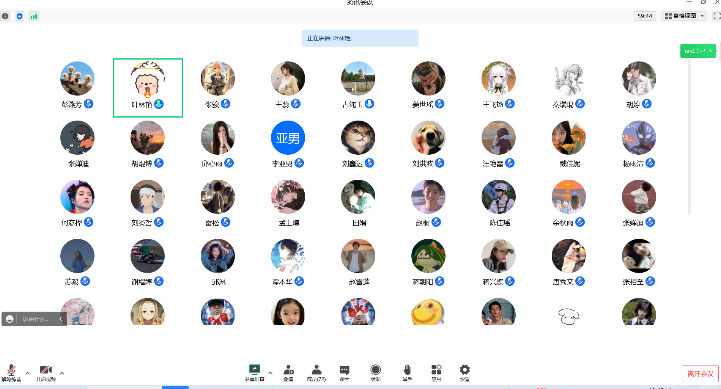Click the 亚男 blue avatar thumbnail
Screen dimensions: 721x389
coord(288,137)
